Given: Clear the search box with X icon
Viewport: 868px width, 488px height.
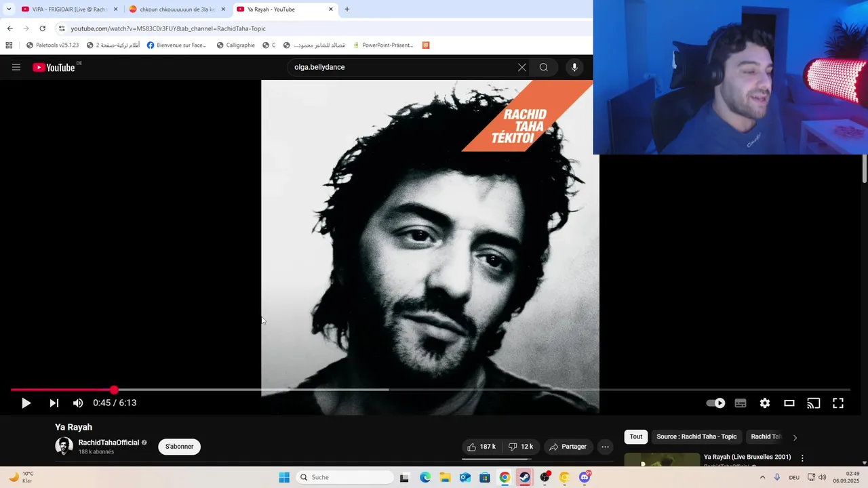Looking at the screenshot, I should (x=521, y=67).
